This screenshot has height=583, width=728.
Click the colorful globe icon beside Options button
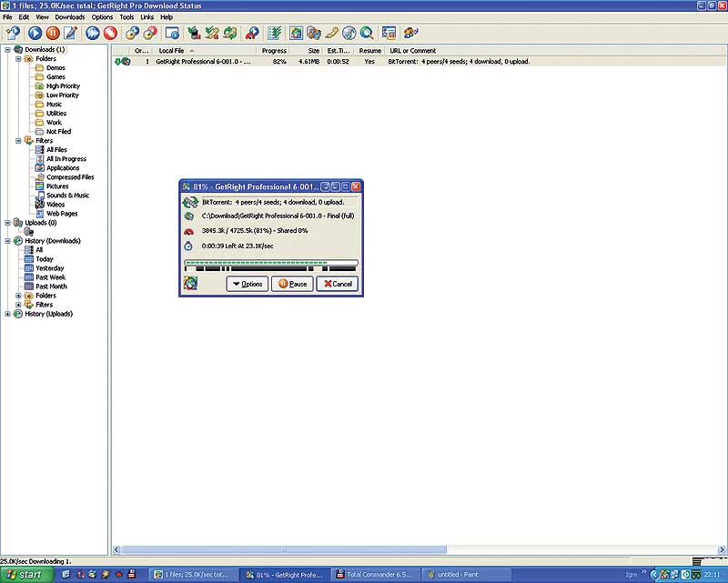[190, 283]
